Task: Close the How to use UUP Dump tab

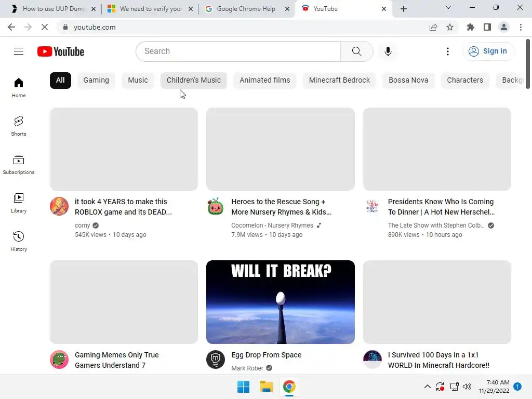Action: click(x=94, y=9)
